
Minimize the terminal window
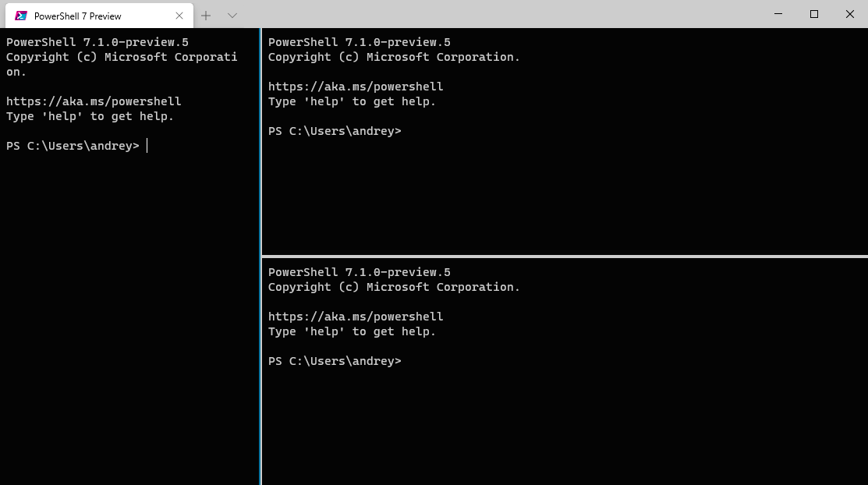point(778,14)
